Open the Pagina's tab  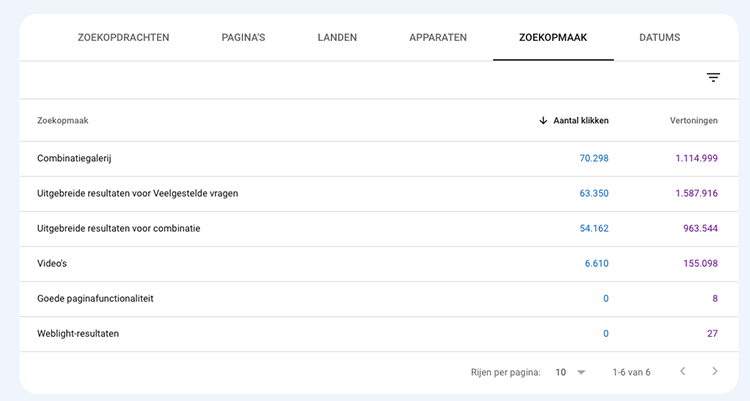point(243,38)
